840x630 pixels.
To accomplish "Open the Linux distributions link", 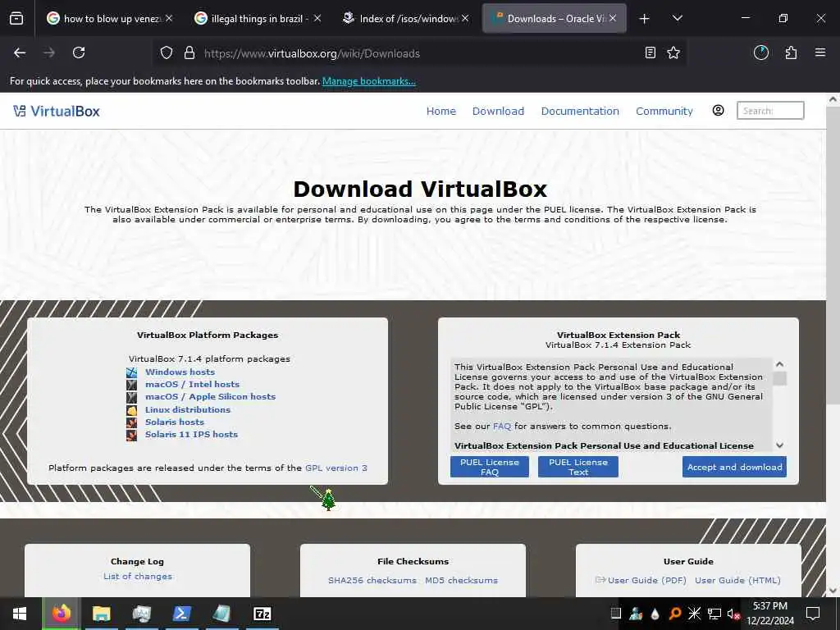I will 188,409.
